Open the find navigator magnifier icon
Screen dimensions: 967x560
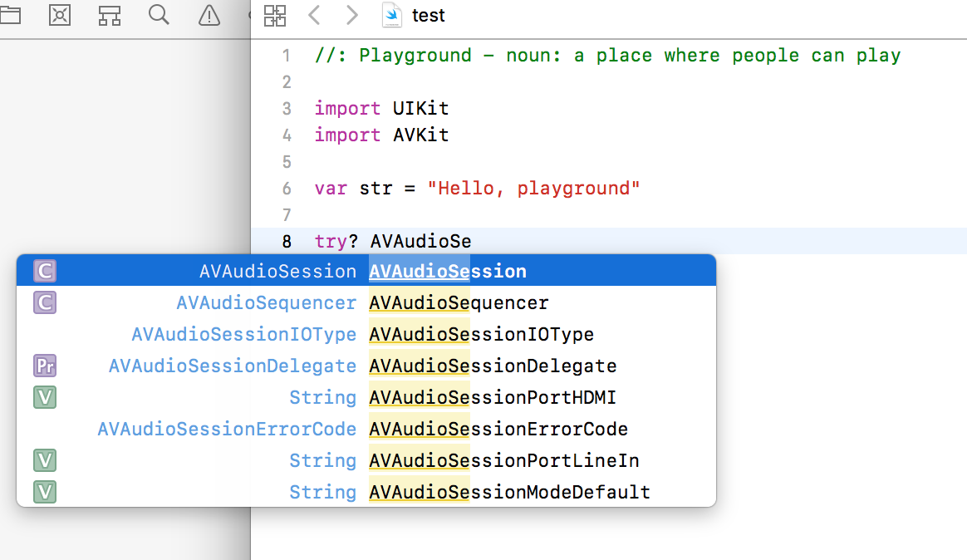(160, 15)
